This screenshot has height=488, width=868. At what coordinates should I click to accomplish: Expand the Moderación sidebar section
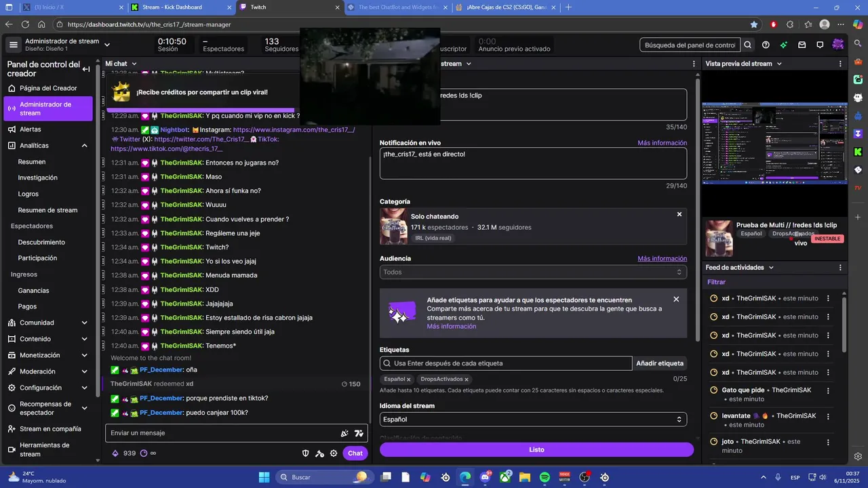(x=85, y=371)
